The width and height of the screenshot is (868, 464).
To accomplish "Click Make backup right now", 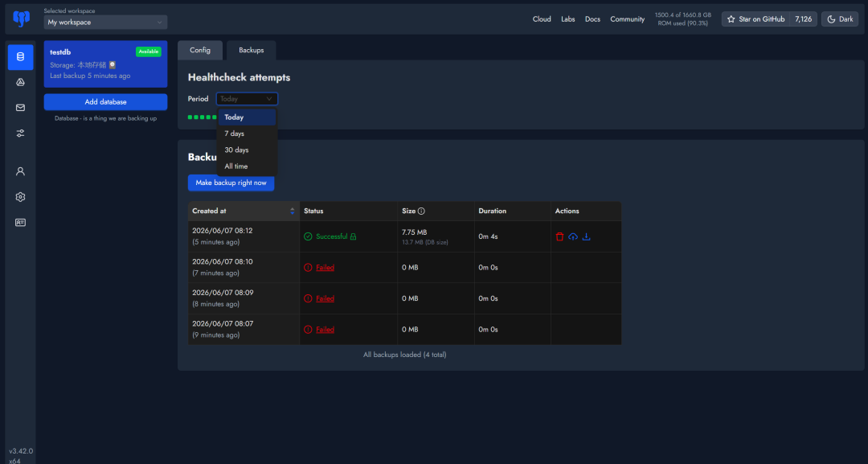I will click(231, 183).
